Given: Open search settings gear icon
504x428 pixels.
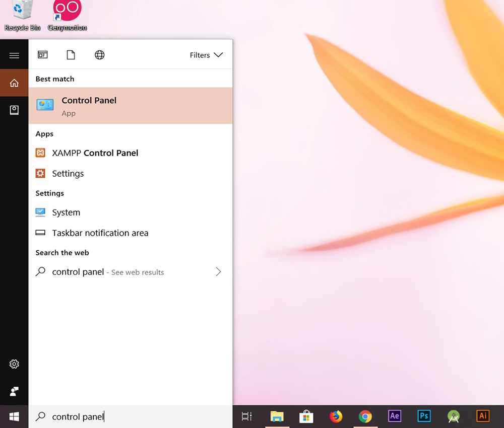Looking at the screenshot, I should (x=14, y=364).
